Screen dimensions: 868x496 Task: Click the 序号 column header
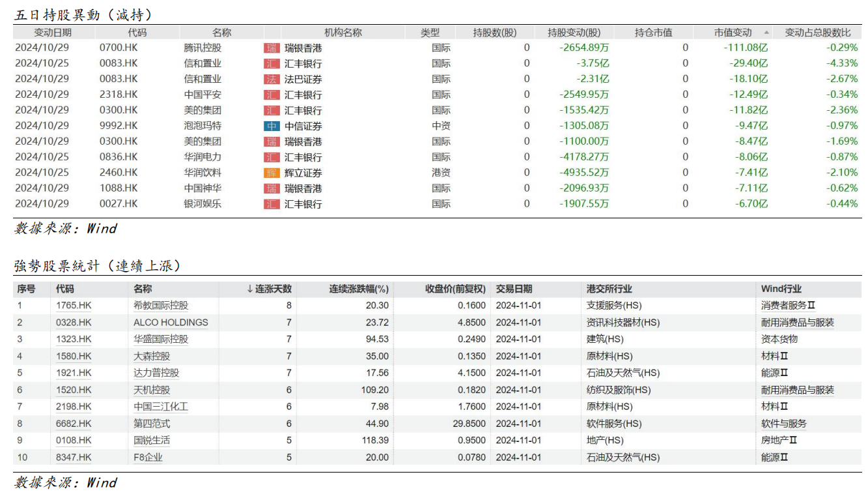click(26, 289)
